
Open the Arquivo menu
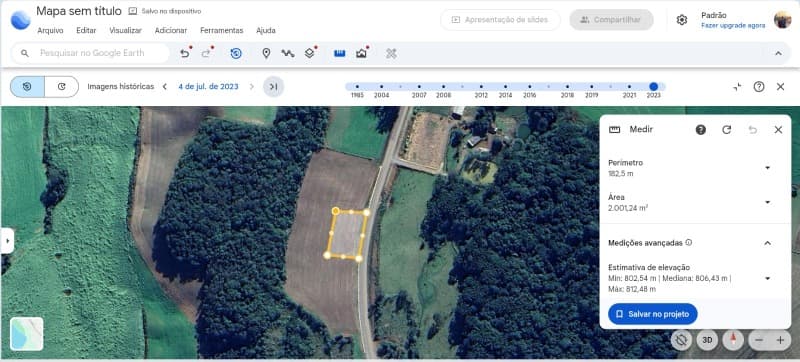pyautogui.click(x=51, y=31)
